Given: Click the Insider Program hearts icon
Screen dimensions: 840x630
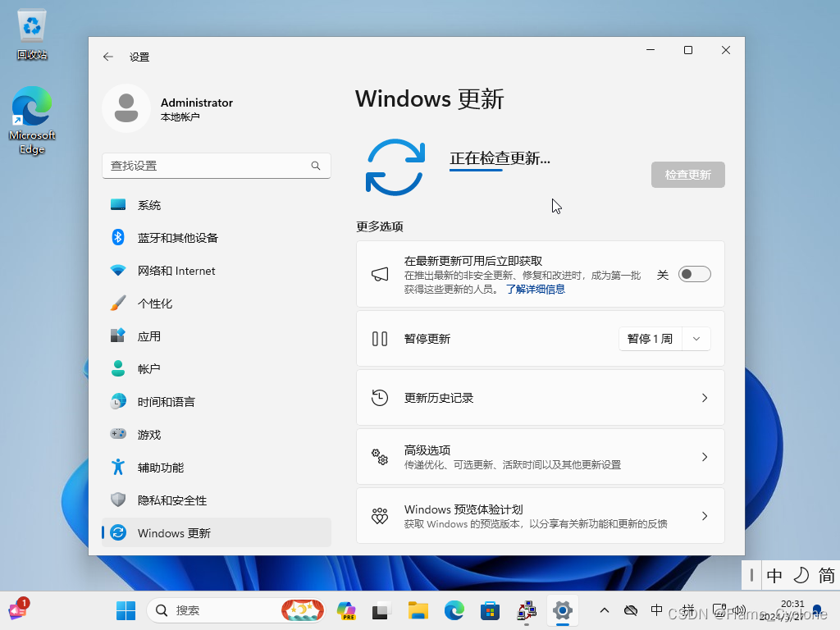Looking at the screenshot, I should tap(380, 516).
